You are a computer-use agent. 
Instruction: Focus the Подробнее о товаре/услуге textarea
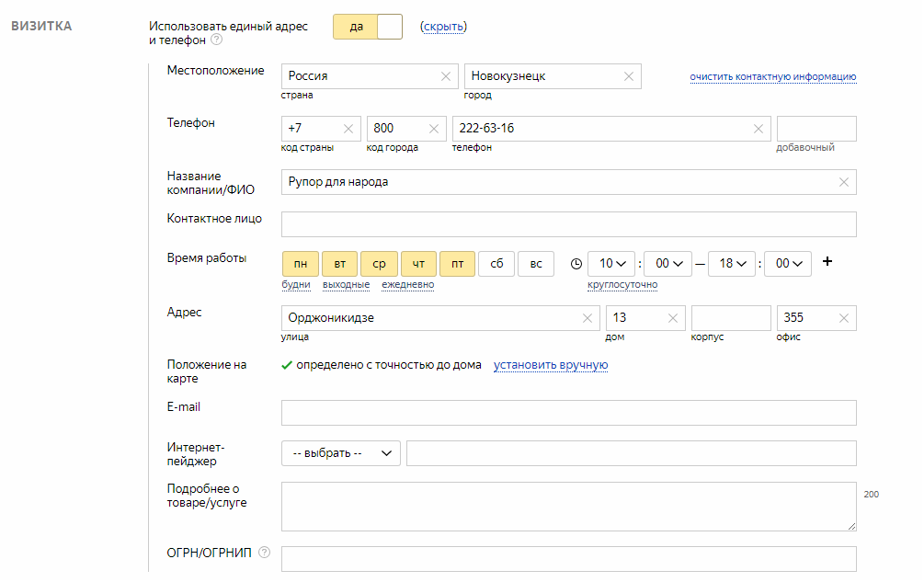pos(569,507)
